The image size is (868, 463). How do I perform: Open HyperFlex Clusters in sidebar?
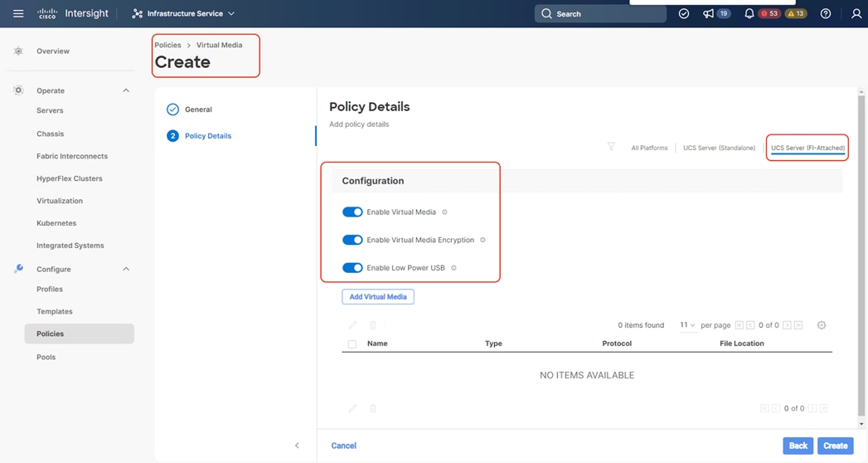point(69,178)
